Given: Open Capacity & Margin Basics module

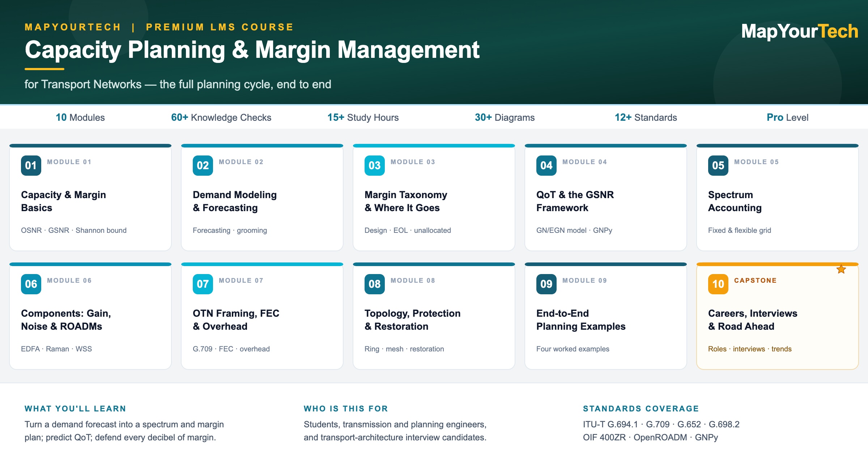Looking at the screenshot, I should tap(90, 197).
